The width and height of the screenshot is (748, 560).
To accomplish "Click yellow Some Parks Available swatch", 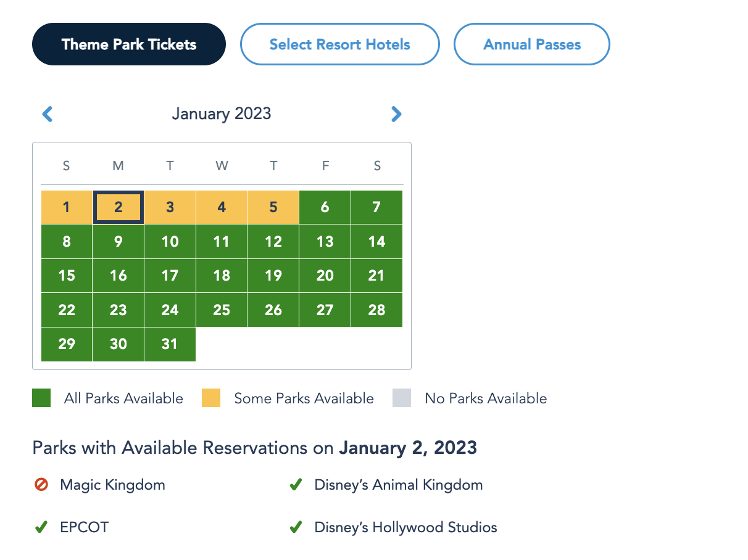I will (211, 398).
